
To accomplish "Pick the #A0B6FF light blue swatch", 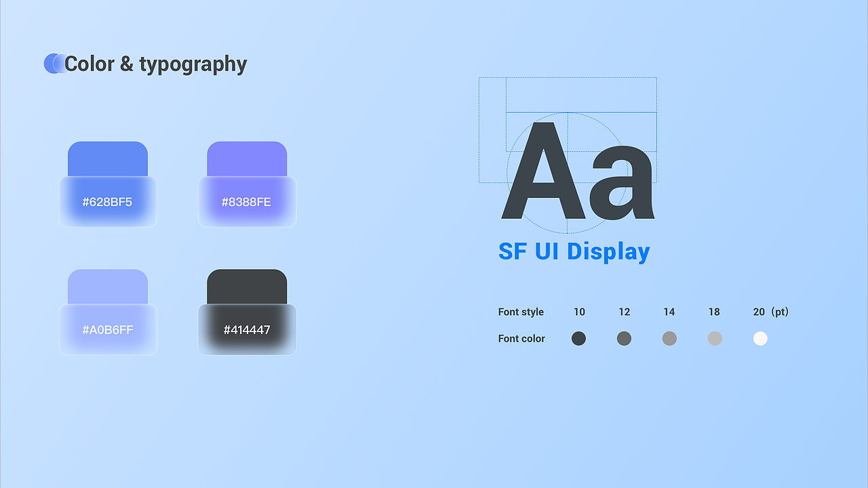I will tap(108, 312).
